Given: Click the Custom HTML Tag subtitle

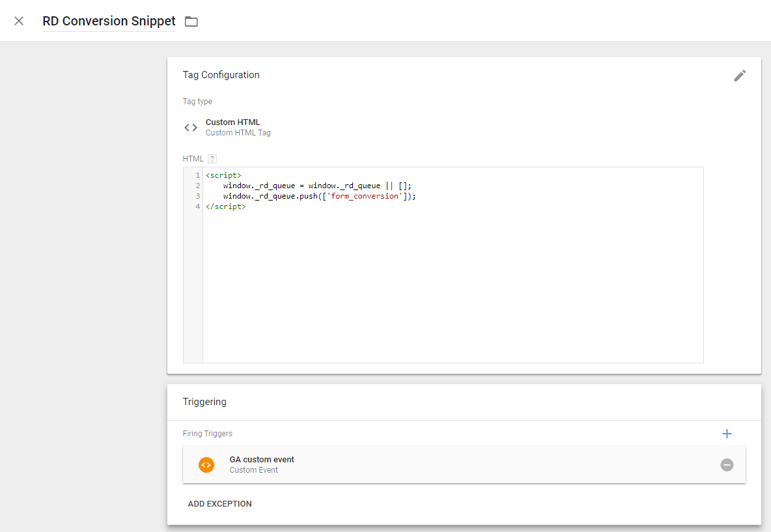Looking at the screenshot, I should pos(238,133).
